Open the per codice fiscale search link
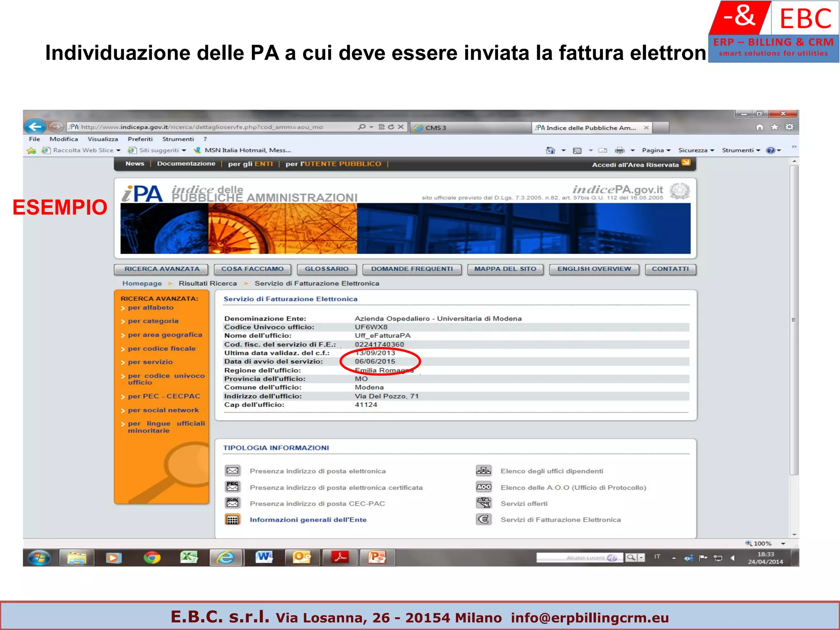This screenshot has width=840, height=630. [162, 349]
